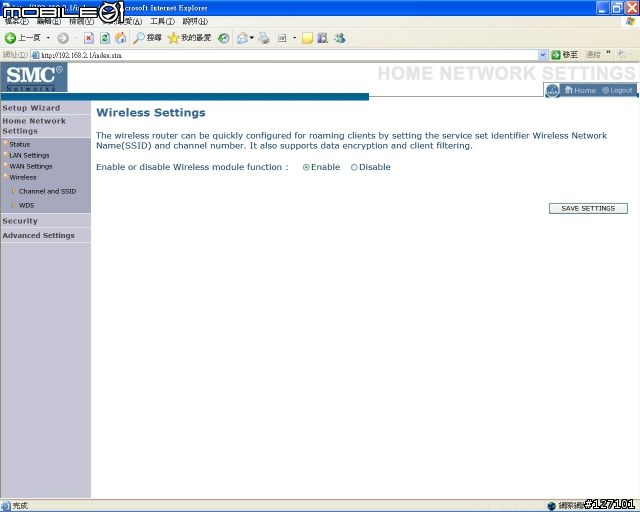This screenshot has width=640, height=512.
Task: Refresh the page with the green refresh icon
Action: (105, 38)
